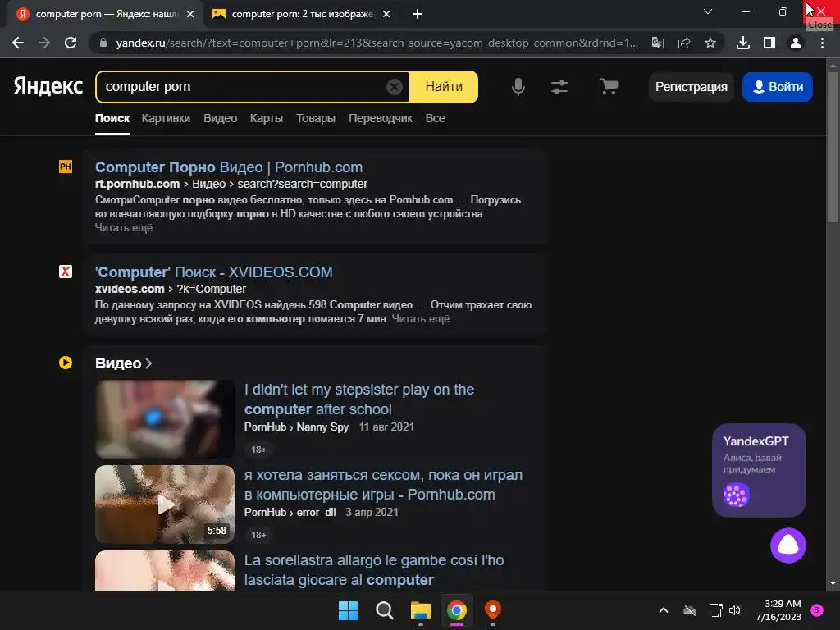This screenshot has height=630, width=840.
Task: Open the notification badge in taskbar corner
Action: pyautogui.click(x=816, y=609)
